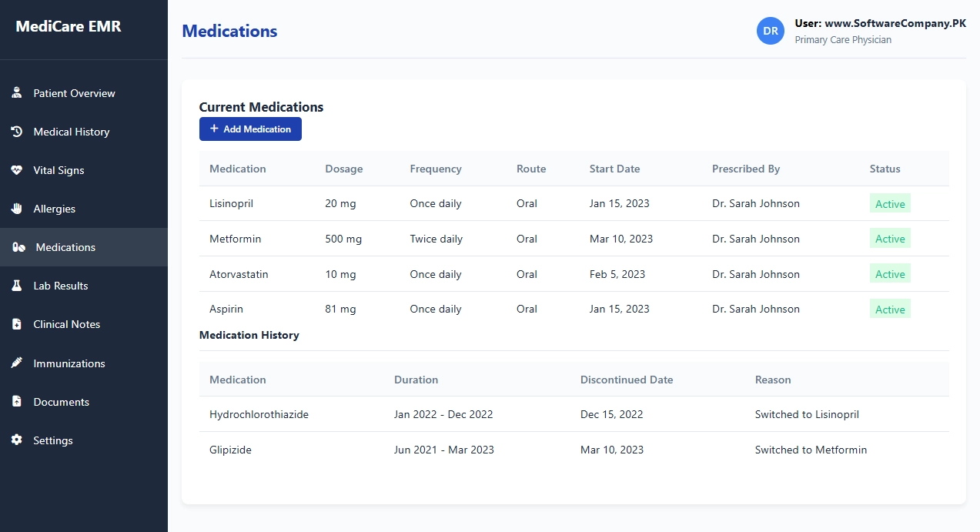
Task: Open the Documents sidebar icon
Action: coord(16,401)
